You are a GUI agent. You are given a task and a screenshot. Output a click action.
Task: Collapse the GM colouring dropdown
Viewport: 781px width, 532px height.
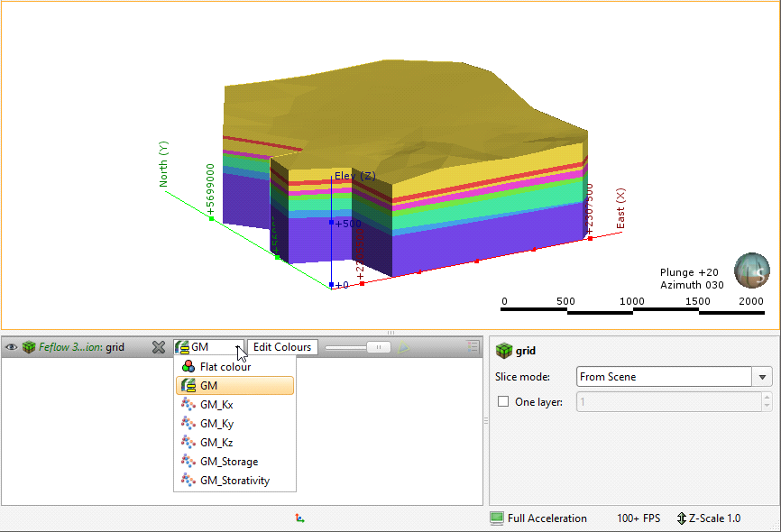[239, 347]
